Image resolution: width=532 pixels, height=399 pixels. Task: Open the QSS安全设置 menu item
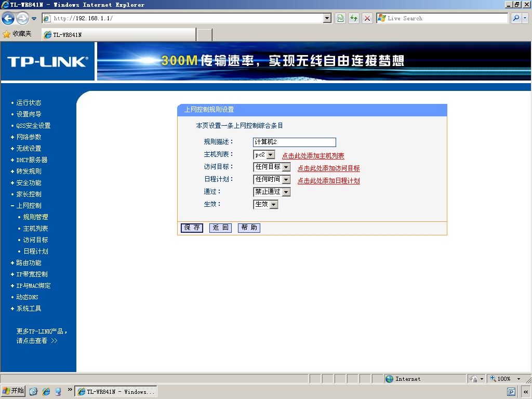[33, 126]
